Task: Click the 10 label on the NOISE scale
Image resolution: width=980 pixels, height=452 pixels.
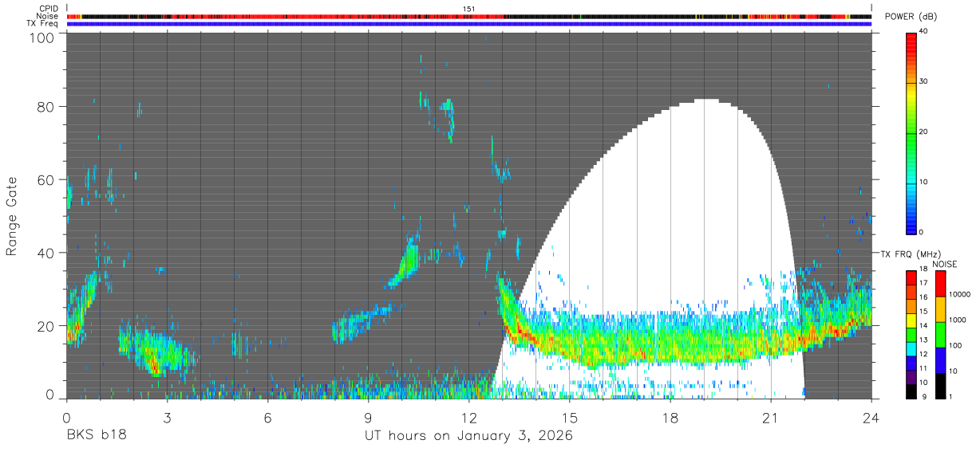Action: [952, 371]
